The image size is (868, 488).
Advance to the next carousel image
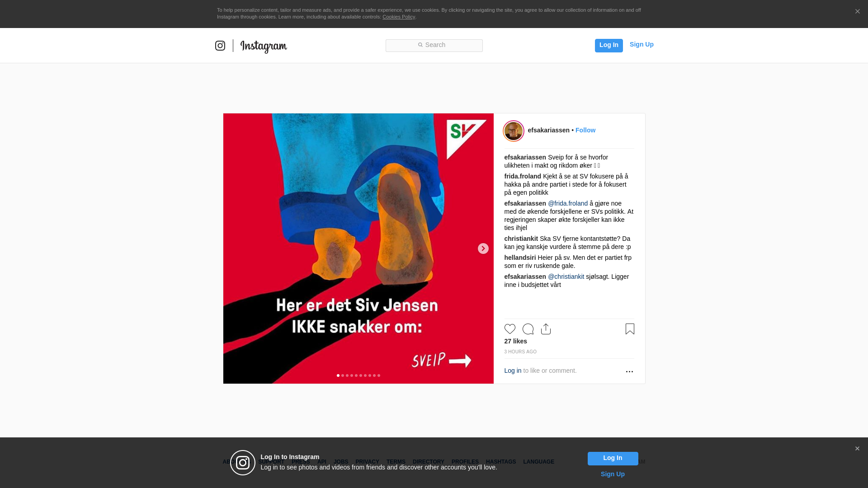point(483,249)
